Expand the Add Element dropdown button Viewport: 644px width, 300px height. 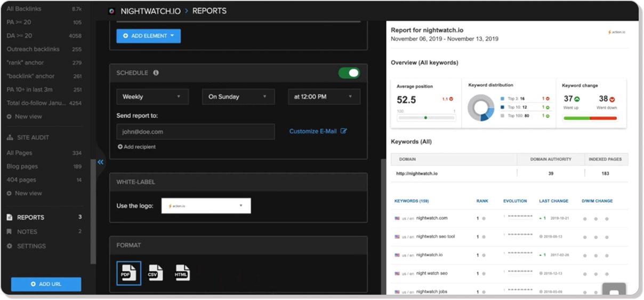pos(149,36)
